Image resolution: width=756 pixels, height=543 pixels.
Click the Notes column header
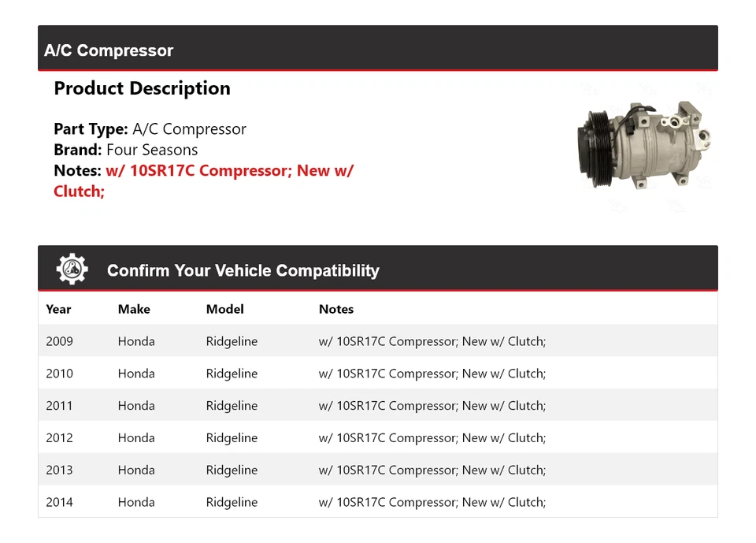(x=336, y=309)
